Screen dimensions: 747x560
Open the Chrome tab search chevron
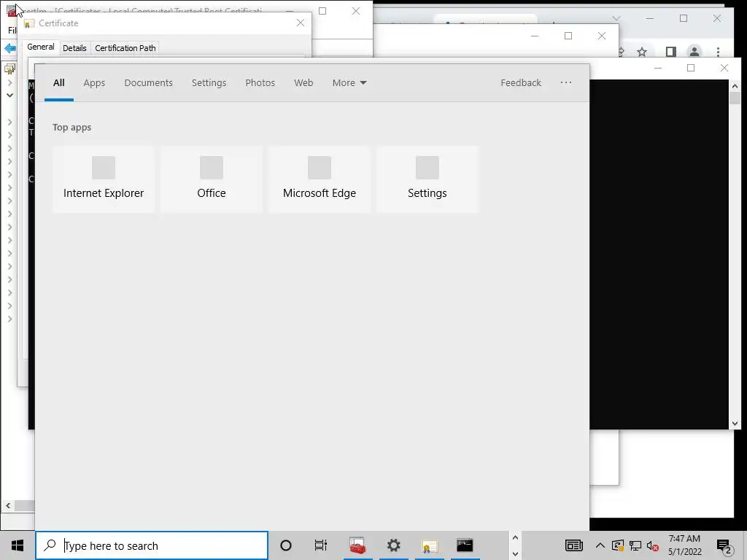coord(616,18)
